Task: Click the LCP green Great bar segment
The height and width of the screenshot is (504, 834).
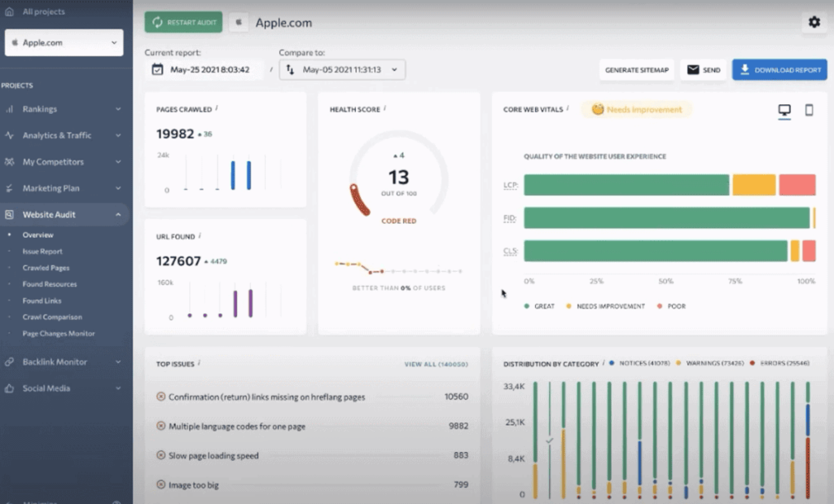Action: [x=626, y=185]
